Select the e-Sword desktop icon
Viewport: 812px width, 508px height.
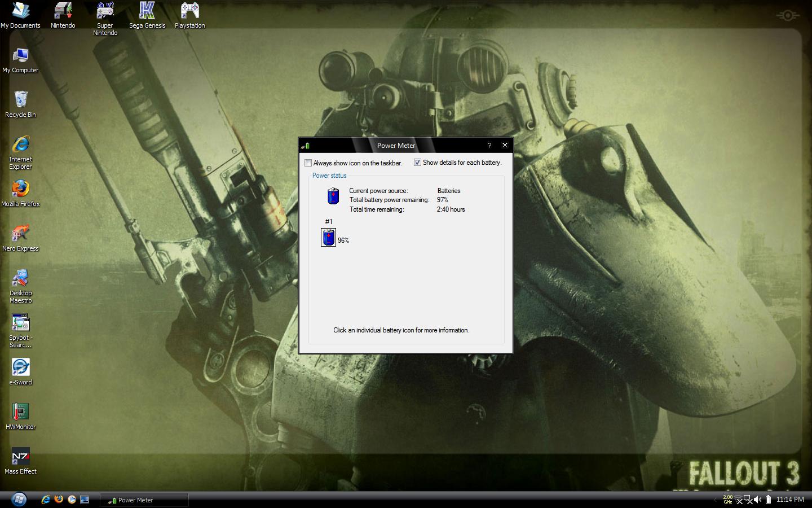[x=20, y=372]
